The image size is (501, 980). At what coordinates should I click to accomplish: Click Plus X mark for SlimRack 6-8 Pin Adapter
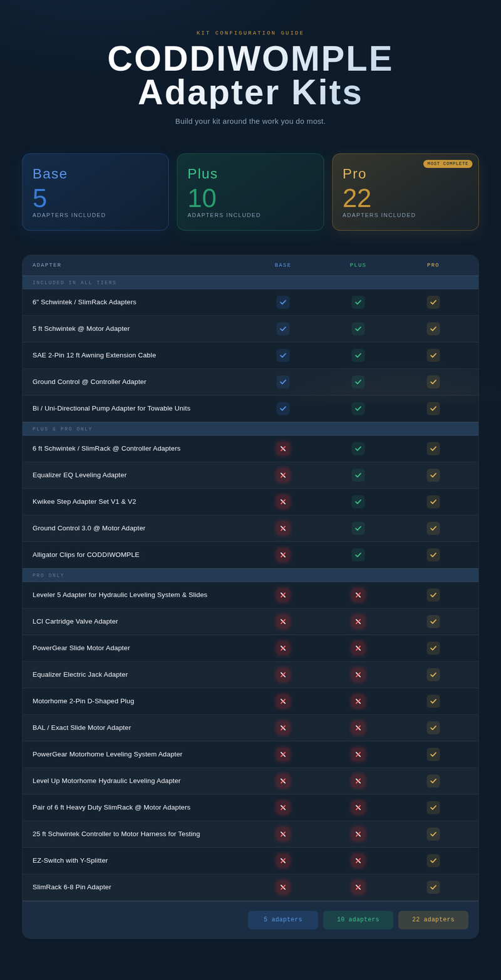click(x=358, y=887)
